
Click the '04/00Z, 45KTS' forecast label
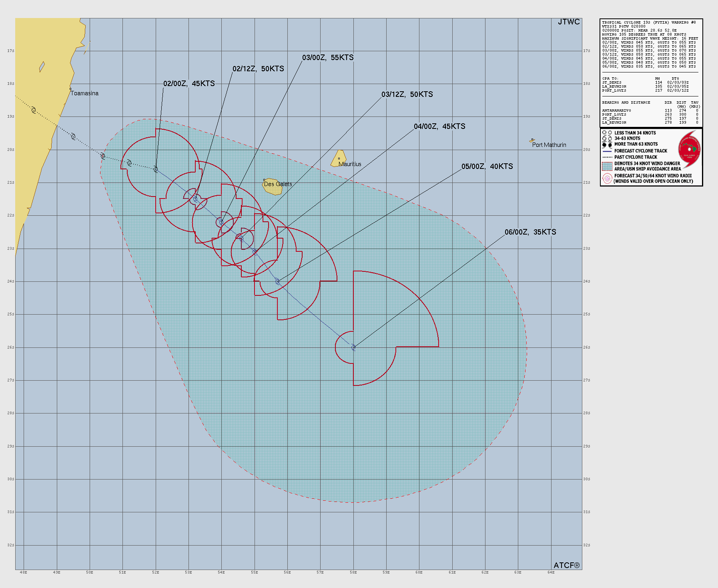point(439,126)
